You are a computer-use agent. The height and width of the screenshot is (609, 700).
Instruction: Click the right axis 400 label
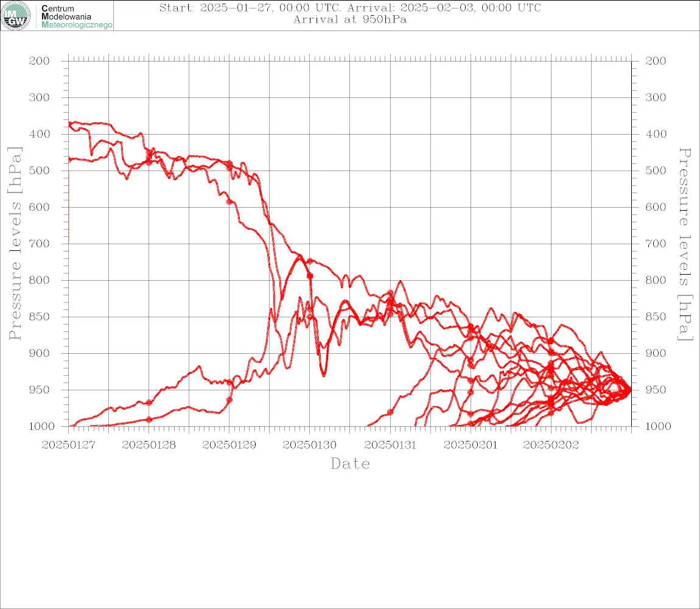(x=656, y=134)
